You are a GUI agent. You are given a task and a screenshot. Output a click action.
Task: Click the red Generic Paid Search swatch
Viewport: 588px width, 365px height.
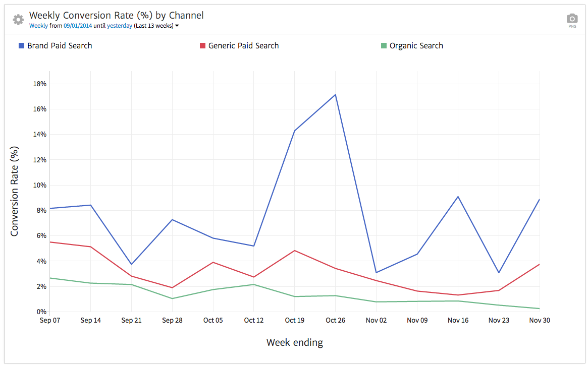click(x=202, y=46)
